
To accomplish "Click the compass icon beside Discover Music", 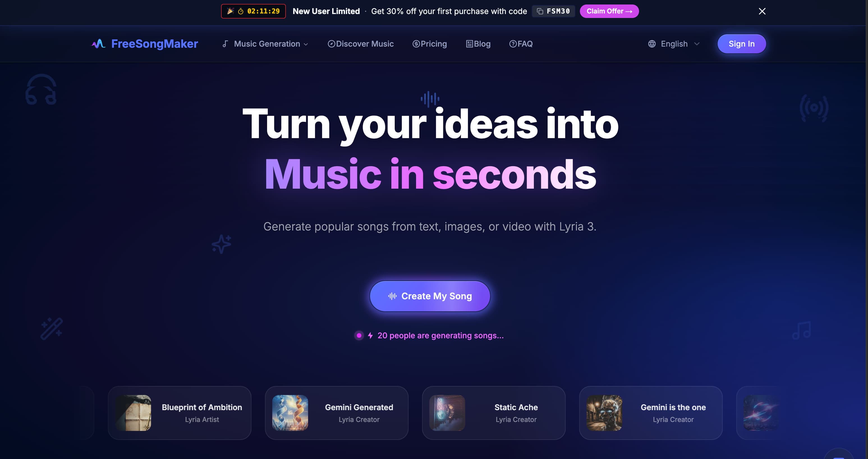I will [331, 44].
